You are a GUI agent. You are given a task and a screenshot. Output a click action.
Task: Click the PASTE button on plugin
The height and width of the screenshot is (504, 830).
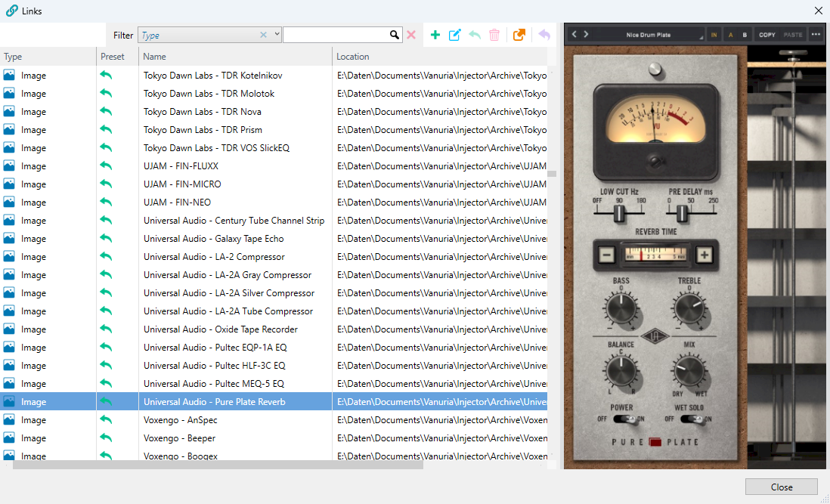pos(793,35)
